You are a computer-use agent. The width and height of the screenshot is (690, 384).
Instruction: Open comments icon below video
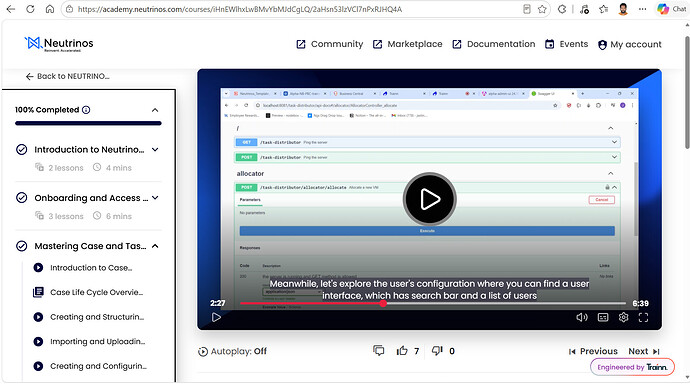[378, 351]
